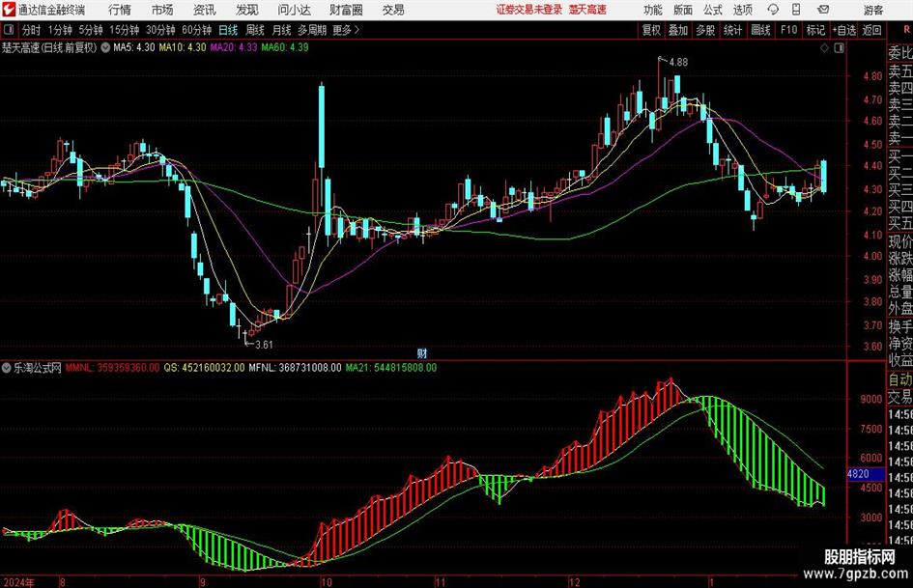Image resolution: width=913 pixels, height=588 pixels.
Task: Click the MMNL: 359359360.00 value
Action: [x=112, y=368]
